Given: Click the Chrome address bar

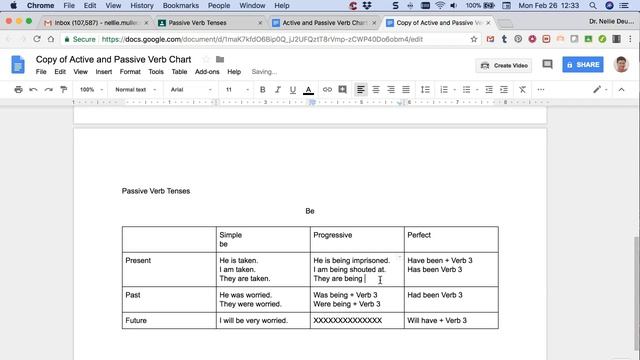Looking at the screenshot, I should point(269,39).
